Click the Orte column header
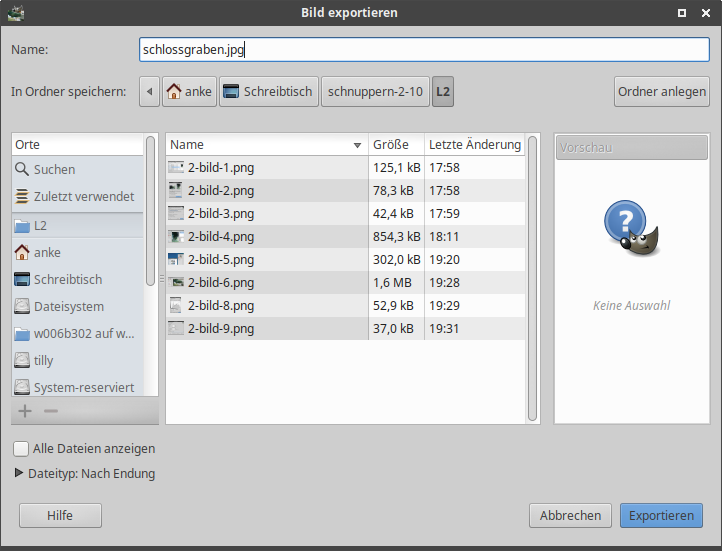This screenshot has width=722, height=551. (77, 145)
